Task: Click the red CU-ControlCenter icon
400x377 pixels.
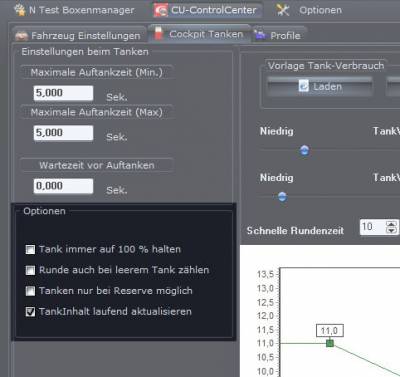Action: point(161,10)
